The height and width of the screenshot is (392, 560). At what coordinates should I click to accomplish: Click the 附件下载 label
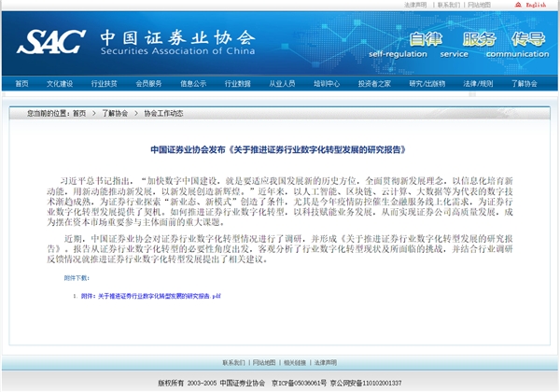(x=77, y=278)
